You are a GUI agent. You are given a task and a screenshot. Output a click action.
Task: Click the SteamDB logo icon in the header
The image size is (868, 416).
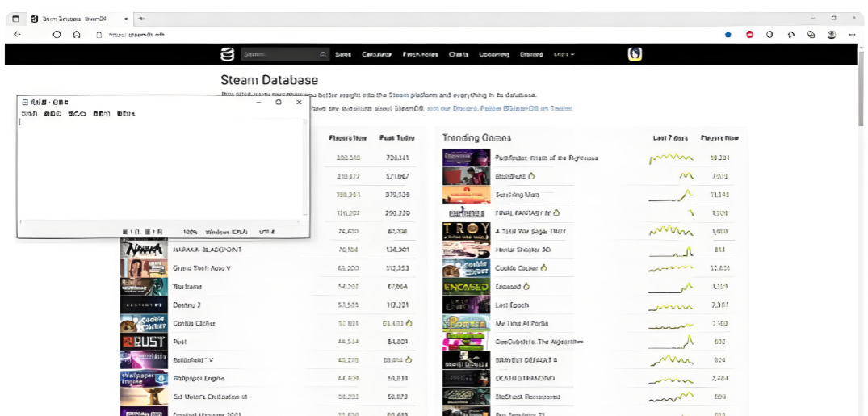[228, 54]
